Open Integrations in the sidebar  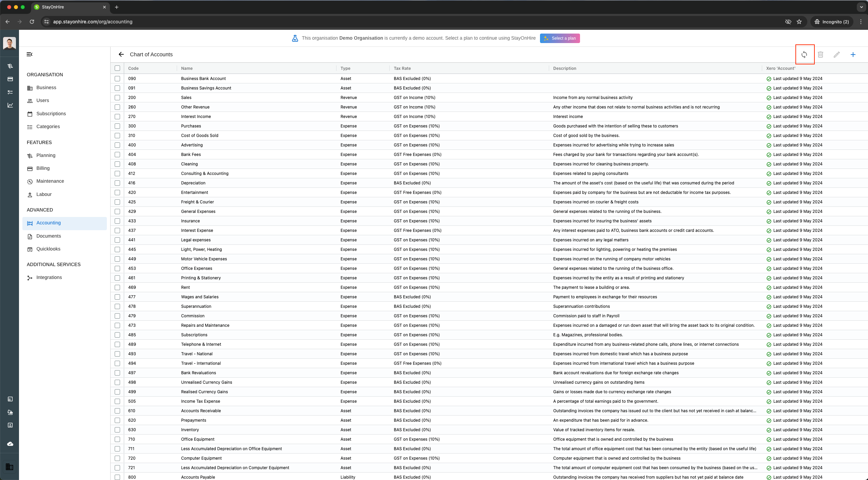[x=49, y=277]
